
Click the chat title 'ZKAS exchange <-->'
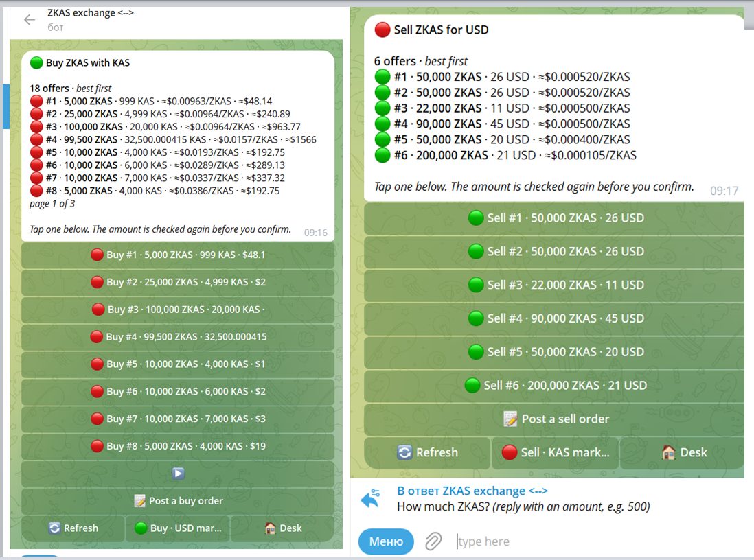pos(91,13)
